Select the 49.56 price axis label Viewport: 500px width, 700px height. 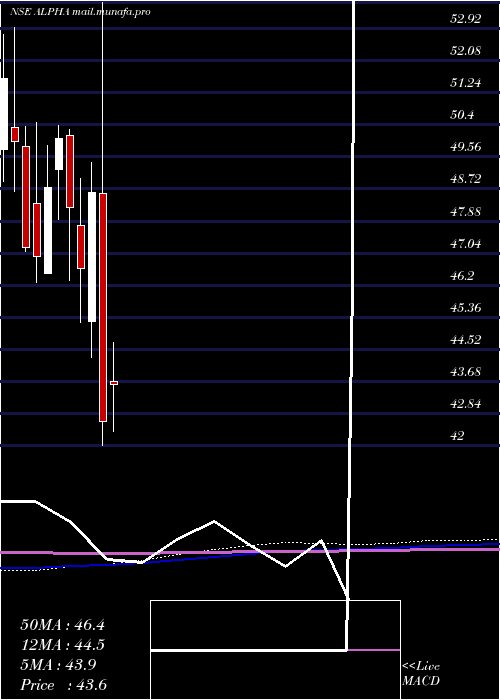[466, 147]
